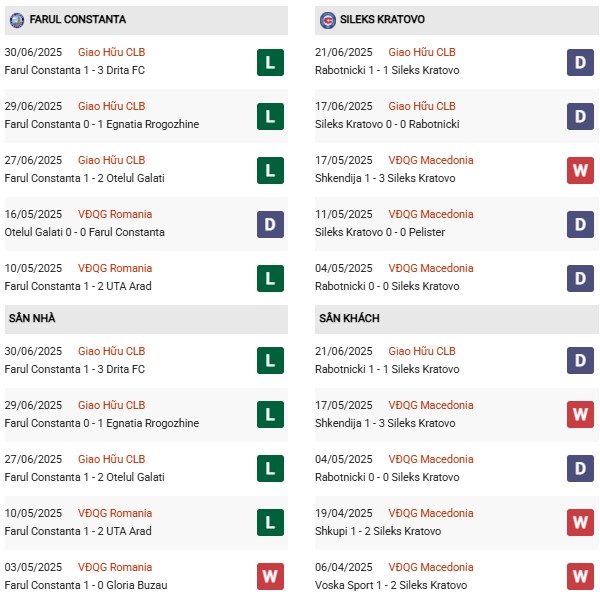Click the L badge for Farul Constanta 1-3 Drita FC in the top list
Screen dimensions: 600x599
[270, 62]
